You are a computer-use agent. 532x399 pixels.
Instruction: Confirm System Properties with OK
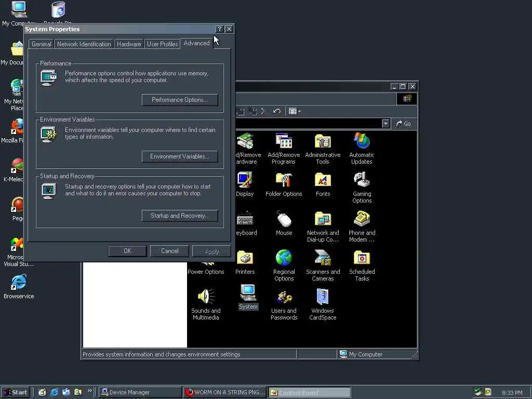[127, 251]
